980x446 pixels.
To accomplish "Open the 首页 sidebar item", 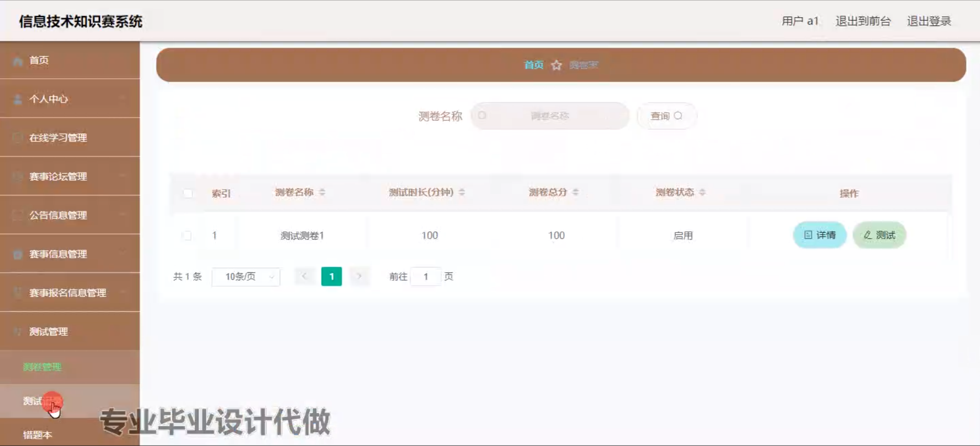I will [70, 60].
